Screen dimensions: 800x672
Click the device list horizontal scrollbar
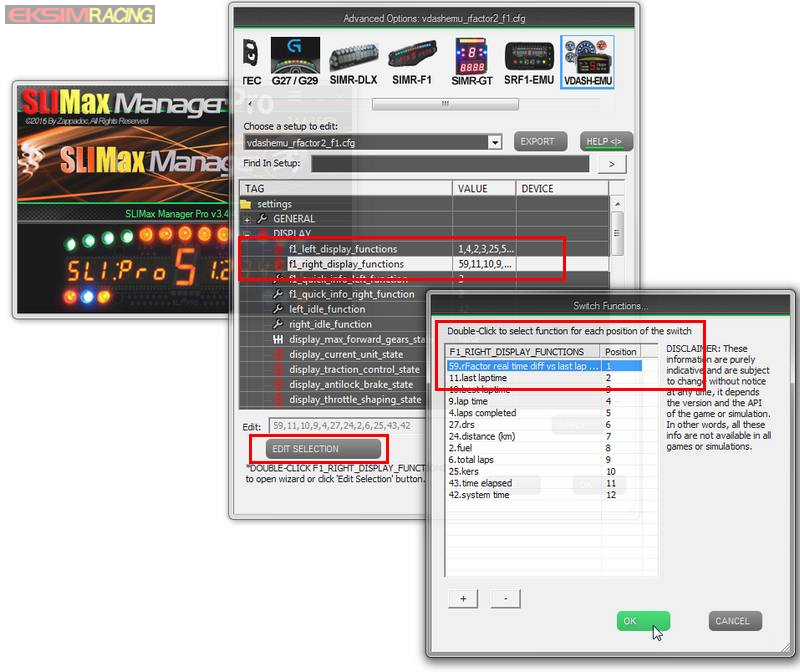(445, 104)
